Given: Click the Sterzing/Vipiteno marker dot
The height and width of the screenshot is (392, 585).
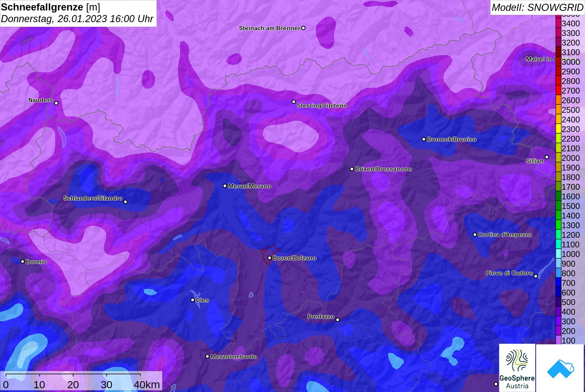Looking at the screenshot, I should tap(294, 102).
